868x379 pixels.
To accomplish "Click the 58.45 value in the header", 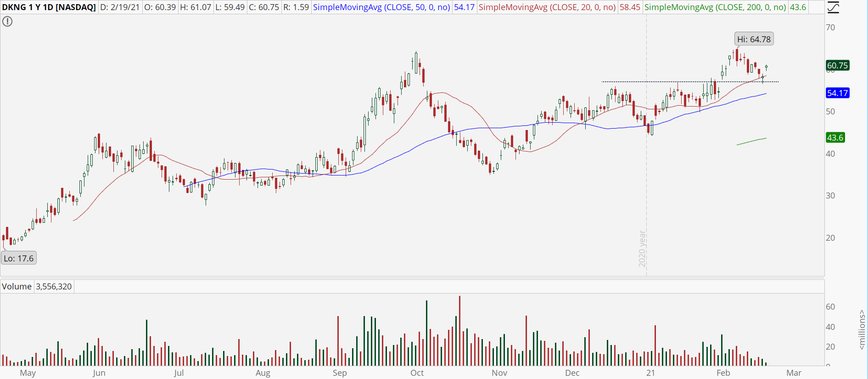I will pyautogui.click(x=630, y=7).
